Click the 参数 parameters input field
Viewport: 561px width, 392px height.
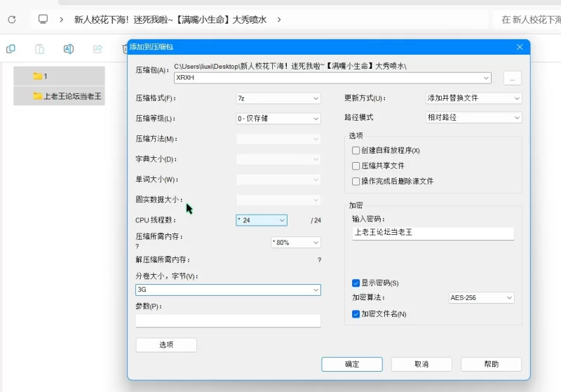(x=228, y=320)
